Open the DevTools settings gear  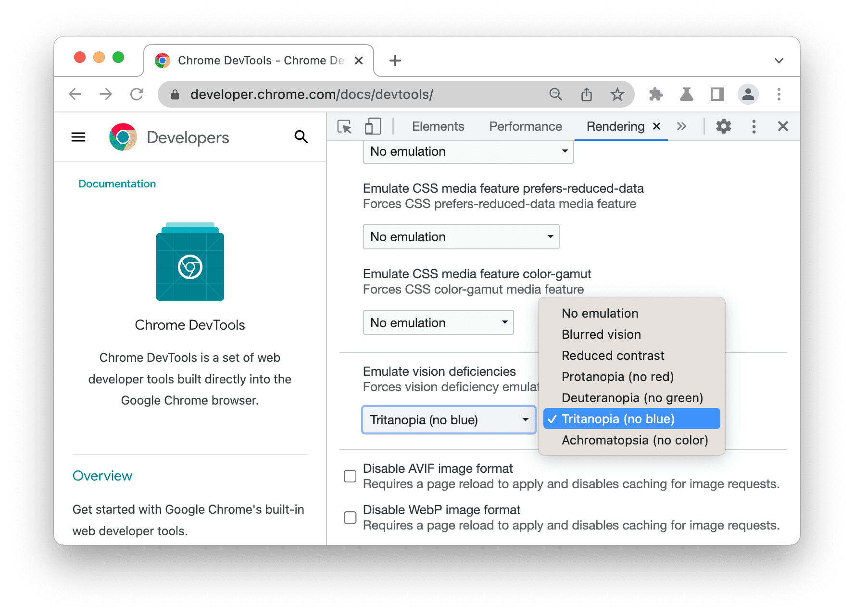point(723,126)
